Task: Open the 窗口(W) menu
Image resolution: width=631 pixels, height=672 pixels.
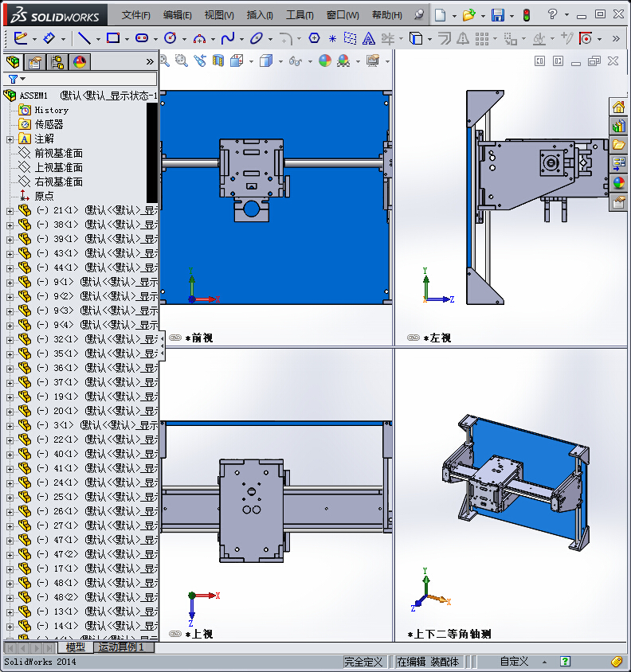Action: pyautogui.click(x=343, y=15)
